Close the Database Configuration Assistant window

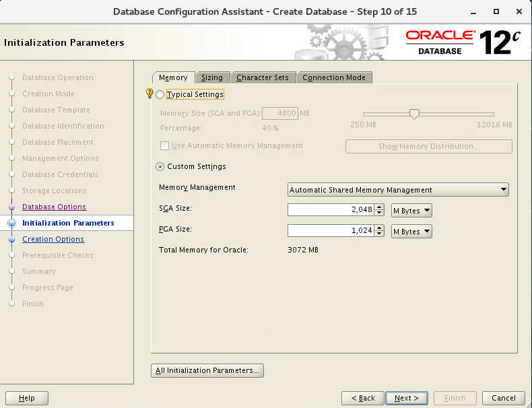(x=519, y=11)
